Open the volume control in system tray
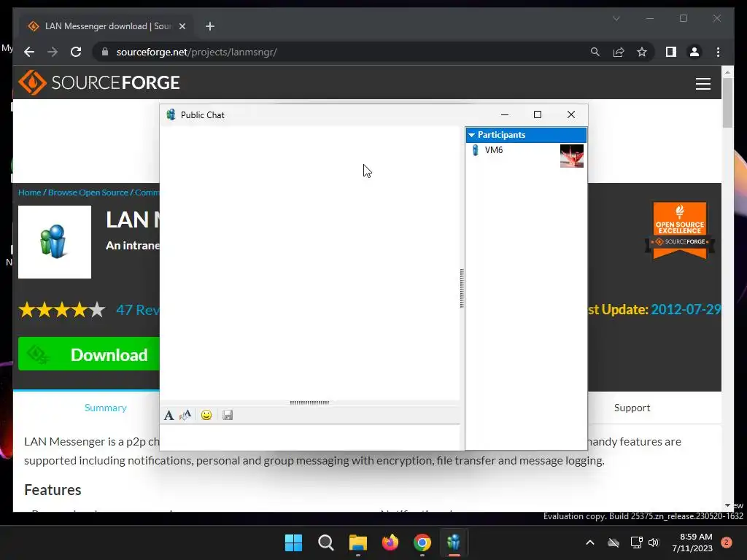The width and height of the screenshot is (747, 560). pos(654,542)
